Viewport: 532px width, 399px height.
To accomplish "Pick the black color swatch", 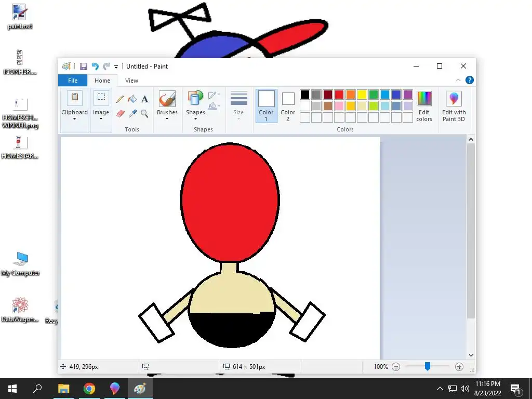I will click(x=304, y=95).
